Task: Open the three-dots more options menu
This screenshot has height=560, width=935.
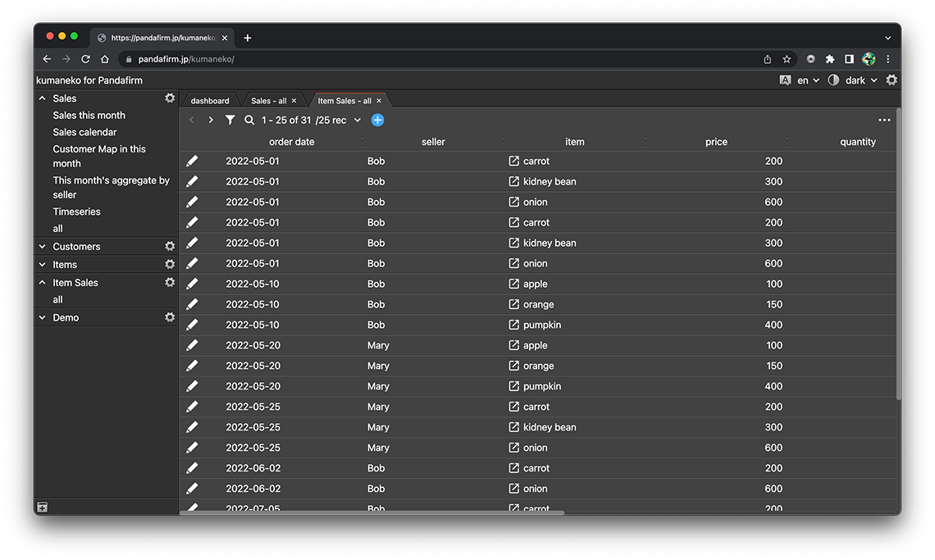Action: pyautogui.click(x=884, y=121)
